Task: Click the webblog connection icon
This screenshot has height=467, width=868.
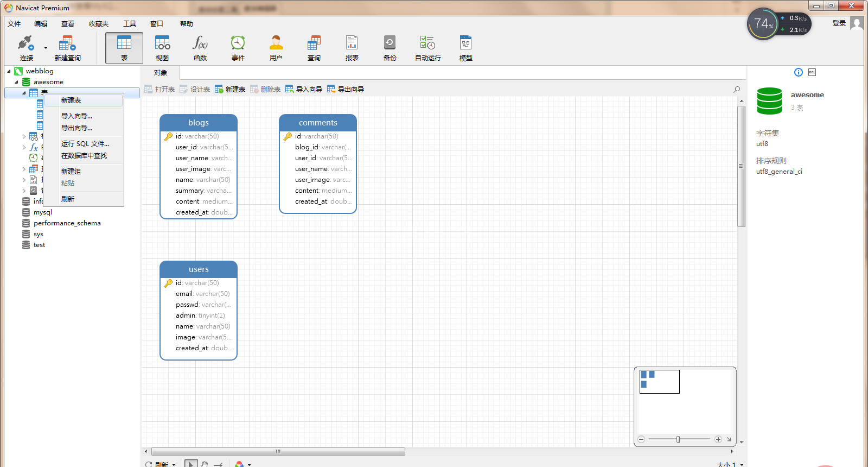Action: [x=18, y=71]
